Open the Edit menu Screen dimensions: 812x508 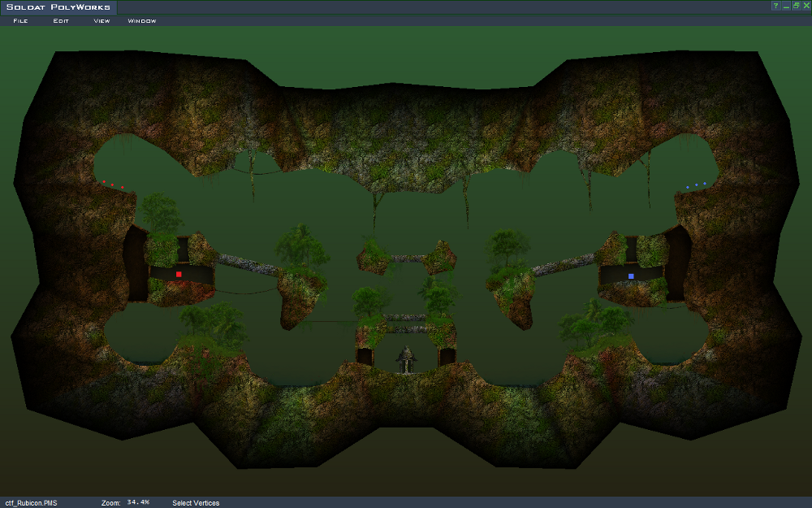[61, 20]
